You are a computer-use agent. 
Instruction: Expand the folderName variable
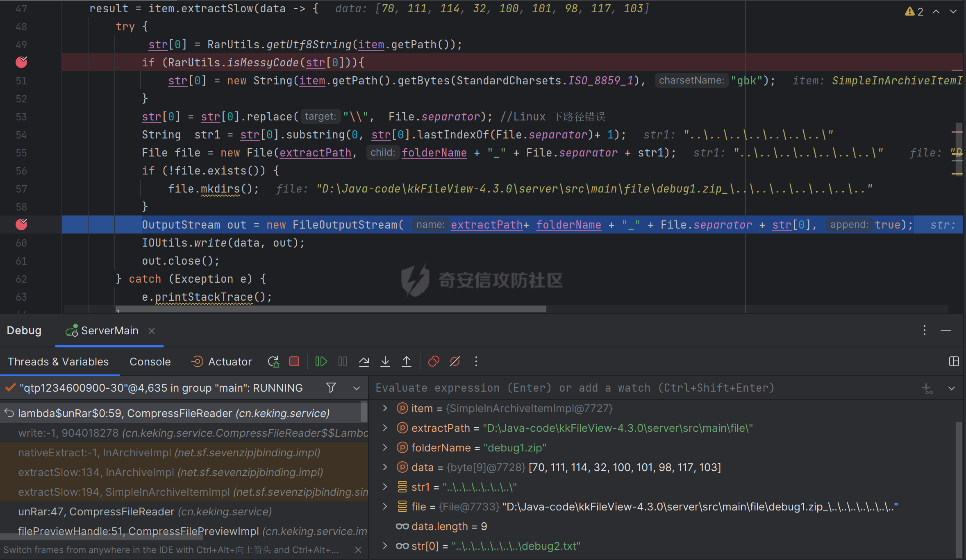pos(385,448)
